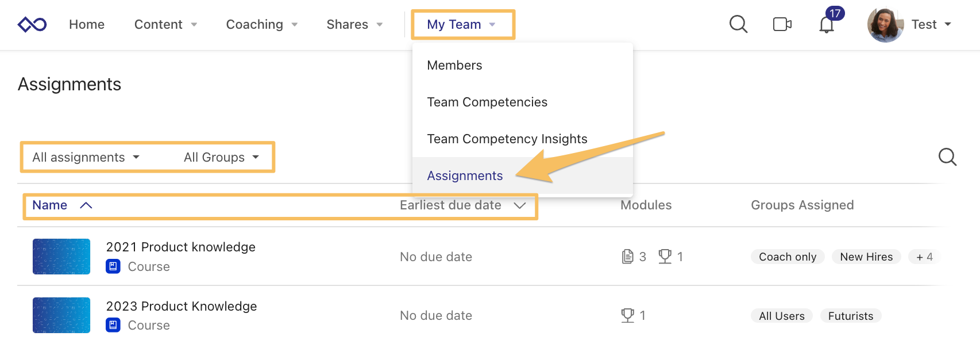Show the +4 additional groups for 2021 Product knowledge

924,257
